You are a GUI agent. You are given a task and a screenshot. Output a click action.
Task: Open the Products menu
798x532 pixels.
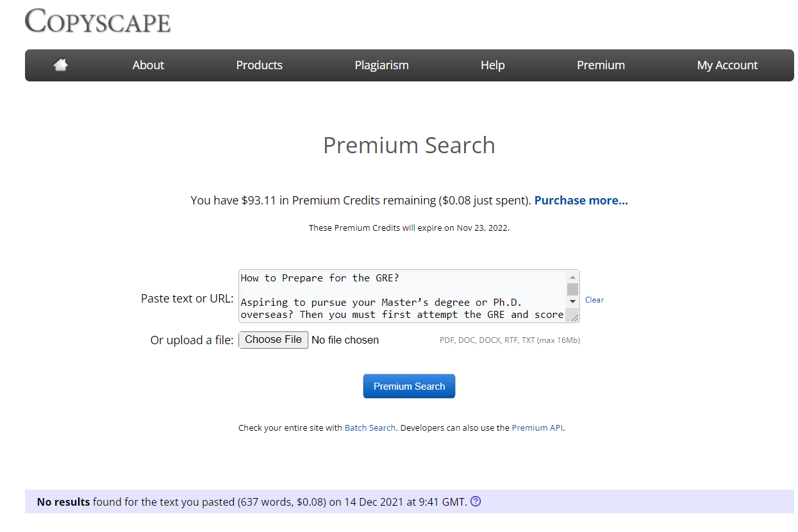260,65
